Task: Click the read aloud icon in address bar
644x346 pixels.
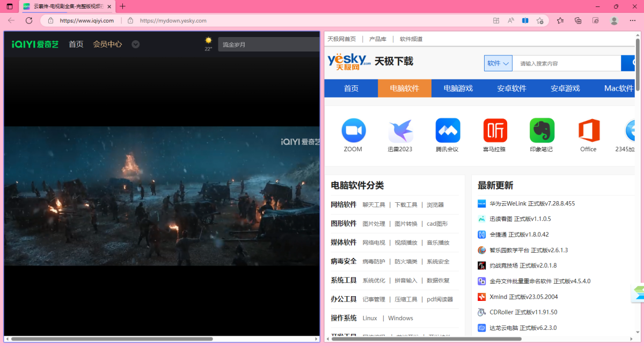Action: click(x=511, y=20)
